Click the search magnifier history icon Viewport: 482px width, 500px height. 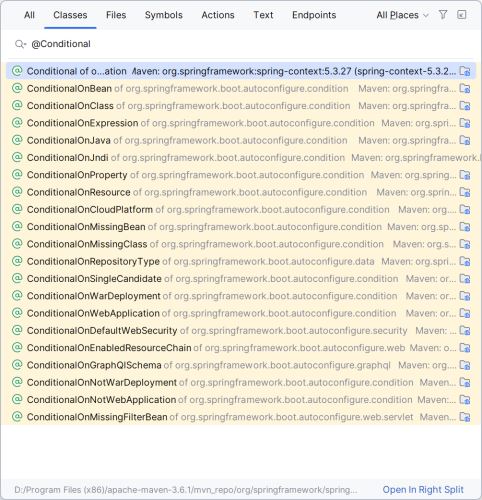pos(20,44)
